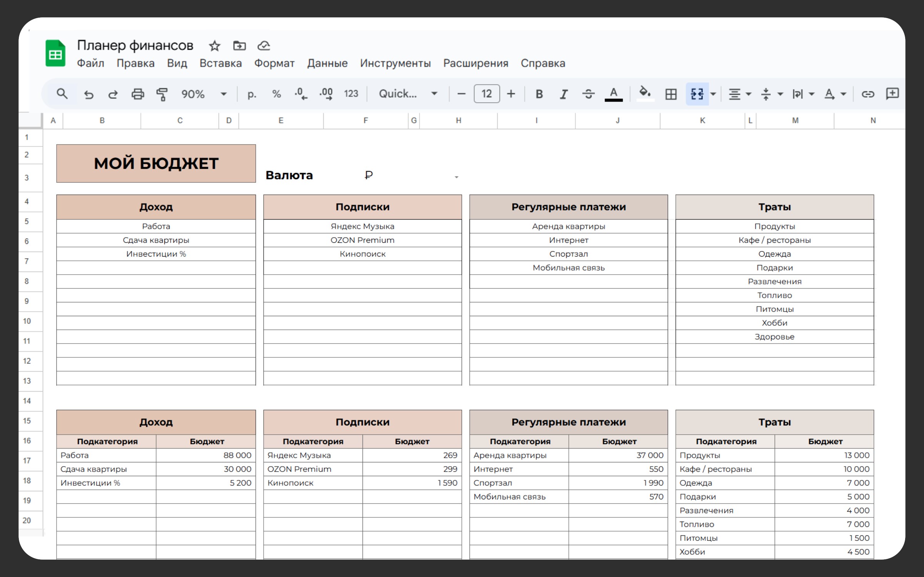Open text rotation dropdown
Image resolution: width=924 pixels, height=577 pixels.
(835, 94)
